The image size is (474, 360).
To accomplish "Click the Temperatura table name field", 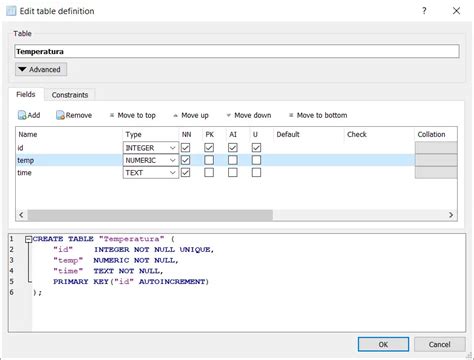I will [x=237, y=52].
